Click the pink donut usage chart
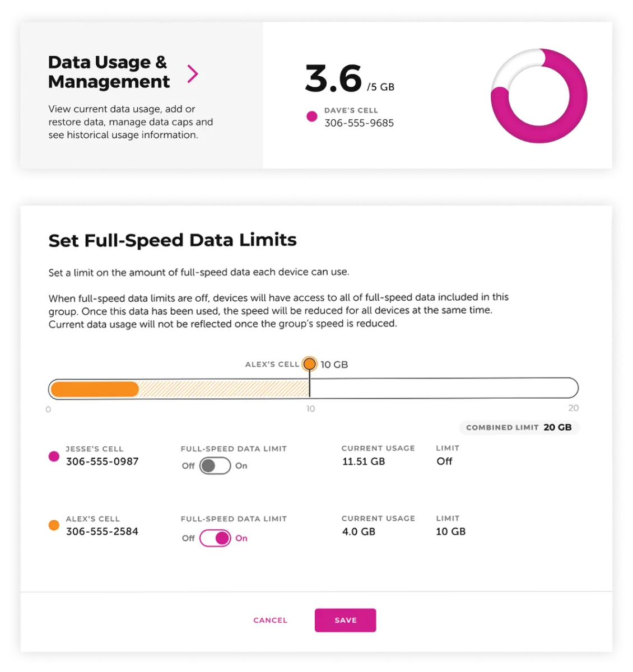The height and width of the screenshot is (672, 633). point(538,96)
